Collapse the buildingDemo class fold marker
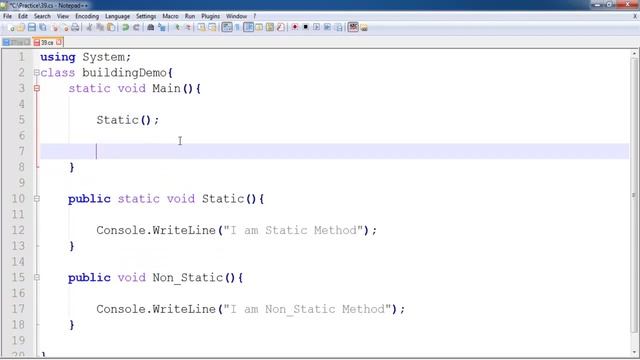Image resolution: width=640 pixels, height=360 pixels. click(37, 73)
